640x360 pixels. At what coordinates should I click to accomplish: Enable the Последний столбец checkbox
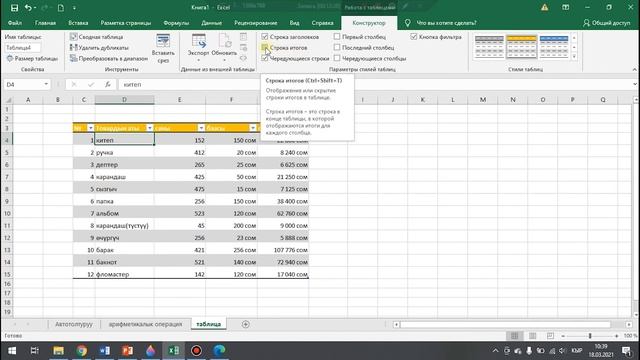click(337, 48)
